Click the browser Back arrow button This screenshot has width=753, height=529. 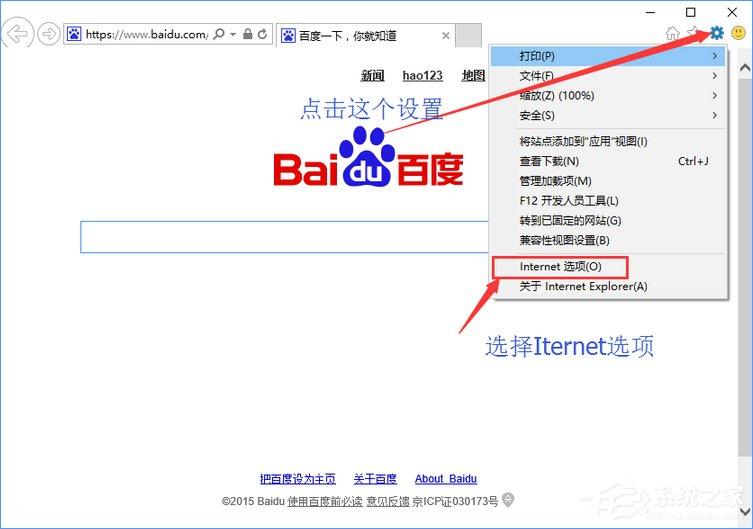pos(18,34)
